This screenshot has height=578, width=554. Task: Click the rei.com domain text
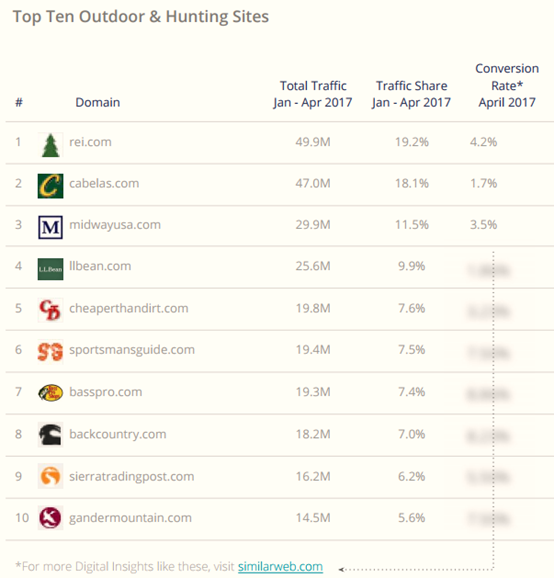point(90,142)
